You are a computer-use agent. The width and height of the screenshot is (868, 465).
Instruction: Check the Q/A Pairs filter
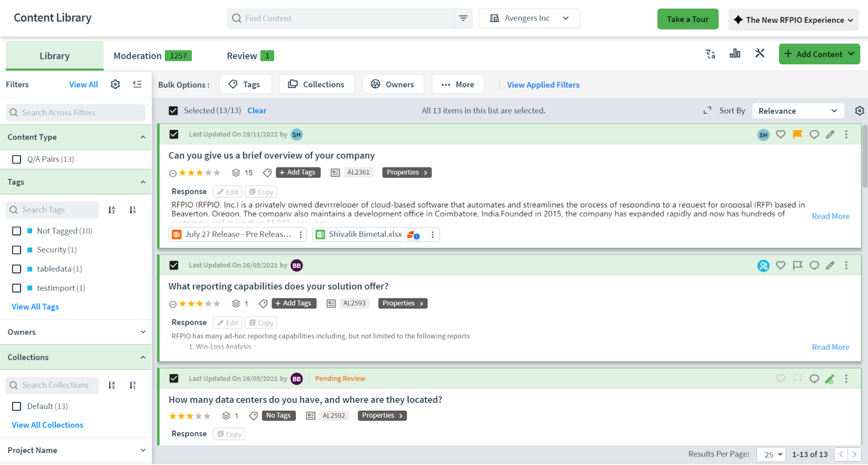[x=17, y=159]
